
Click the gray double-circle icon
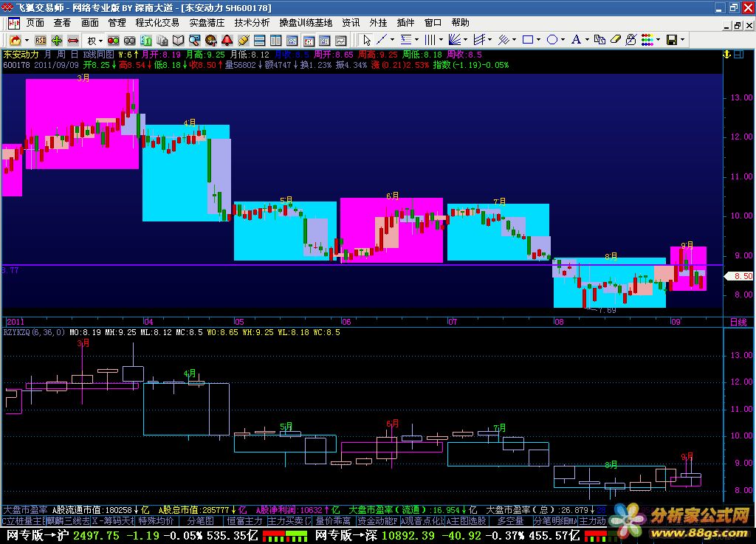pos(130,40)
